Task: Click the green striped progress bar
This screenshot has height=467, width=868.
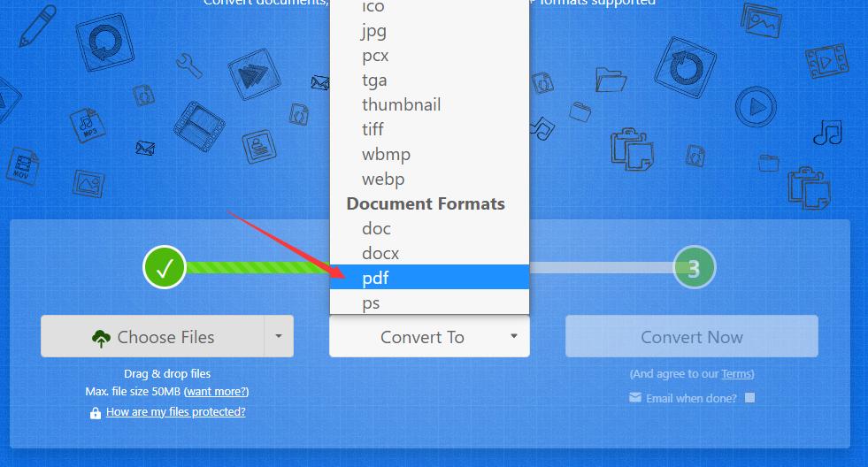Action: pyautogui.click(x=258, y=268)
